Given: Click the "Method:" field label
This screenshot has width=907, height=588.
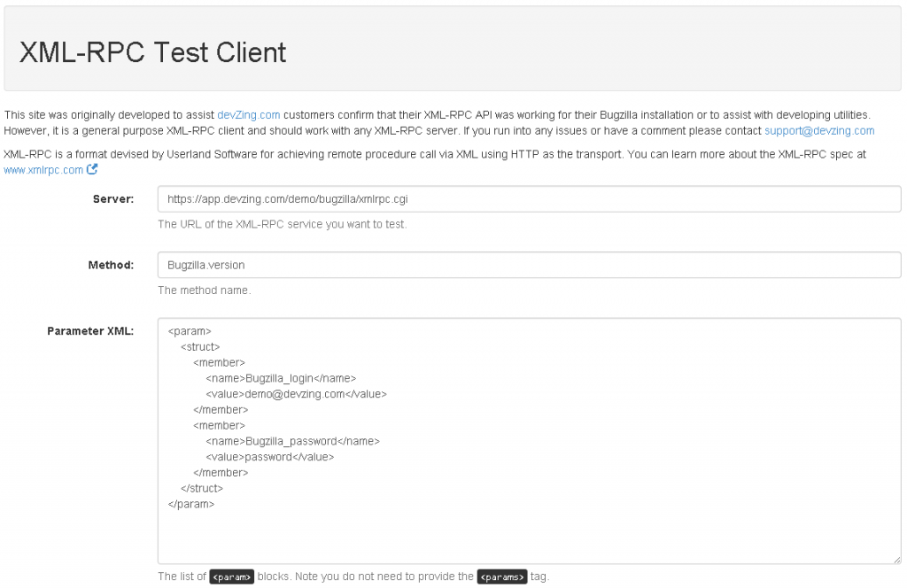Looking at the screenshot, I should 111,265.
